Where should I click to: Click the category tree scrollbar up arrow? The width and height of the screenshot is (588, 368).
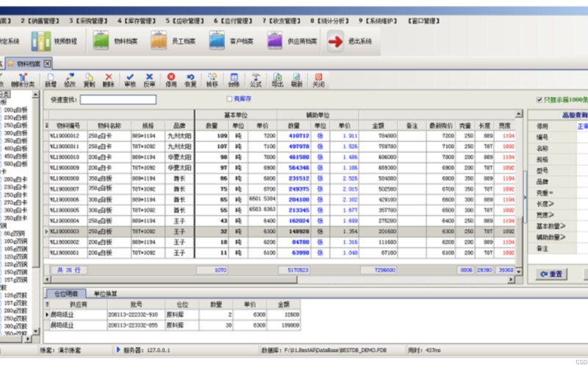tap(35, 94)
